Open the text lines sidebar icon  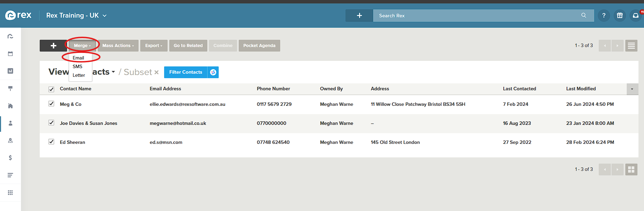click(x=10, y=175)
